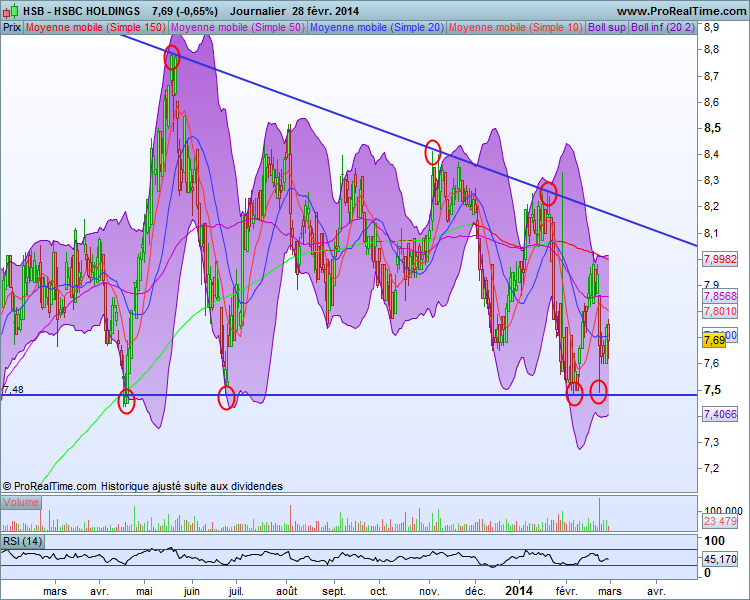The height and width of the screenshot is (600, 750).
Task: Click the déc. label on time axis
Action: tap(475, 591)
